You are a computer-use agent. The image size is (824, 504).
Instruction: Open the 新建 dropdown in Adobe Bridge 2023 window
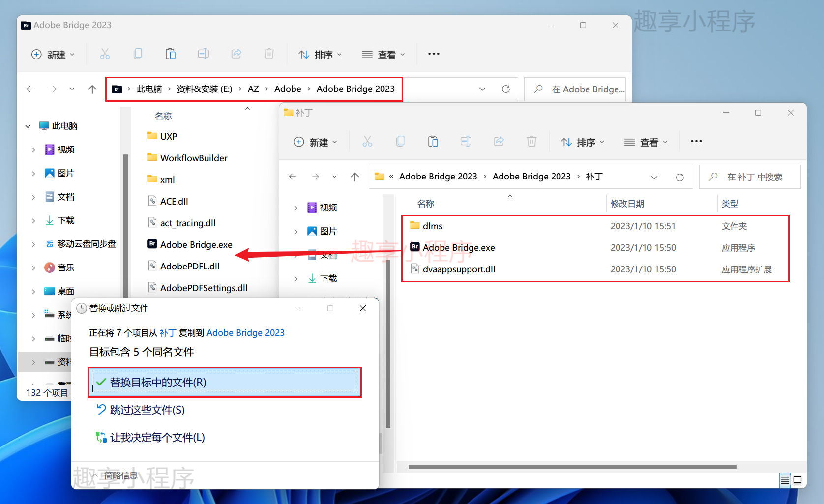[53, 54]
